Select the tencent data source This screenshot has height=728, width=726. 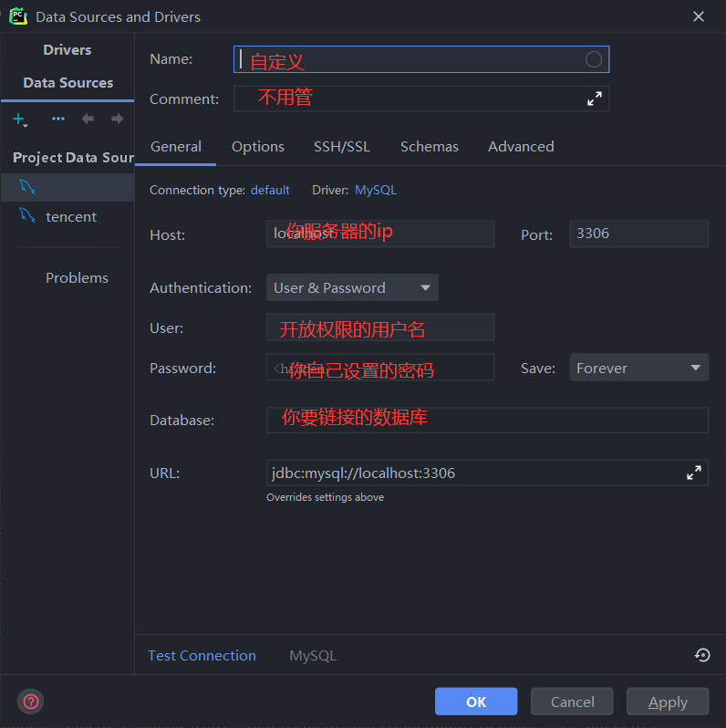point(67,216)
